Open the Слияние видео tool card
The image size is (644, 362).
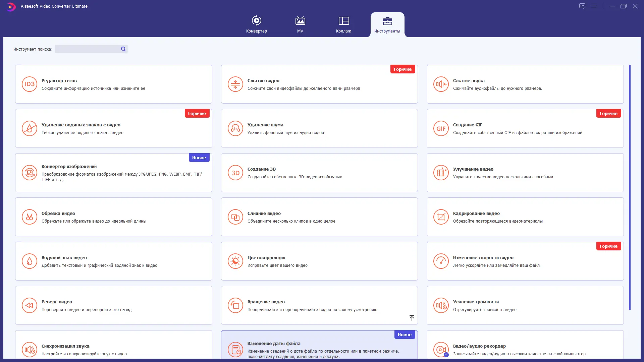pos(319,217)
